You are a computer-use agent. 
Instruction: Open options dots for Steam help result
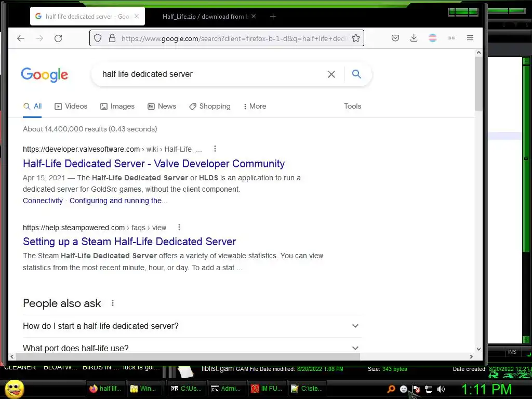click(x=179, y=227)
